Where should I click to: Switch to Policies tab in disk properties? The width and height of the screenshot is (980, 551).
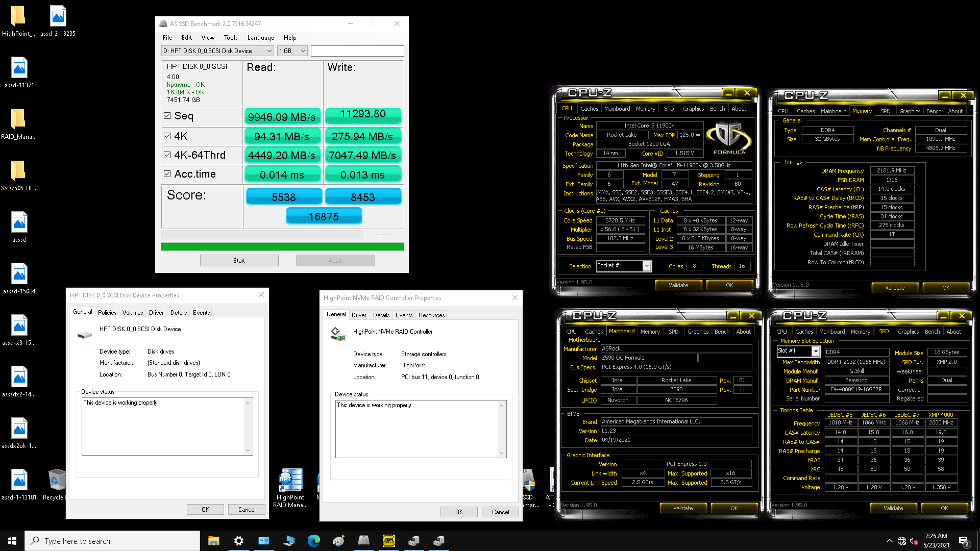pos(107,313)
